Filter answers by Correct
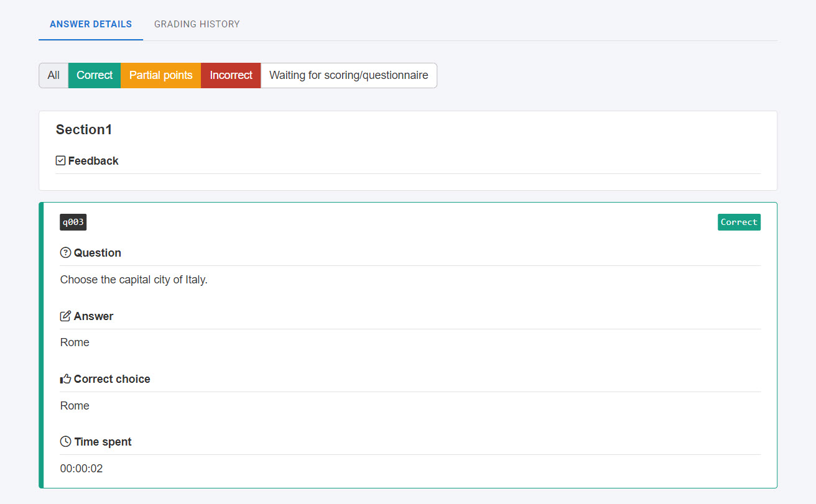Viewport: 816px width, 504px height. (95, 75)
